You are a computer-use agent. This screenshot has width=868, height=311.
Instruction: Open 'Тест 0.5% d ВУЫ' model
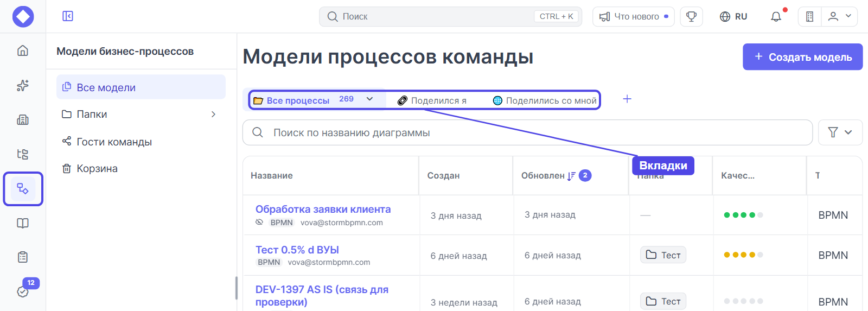(x=297, y=250)
